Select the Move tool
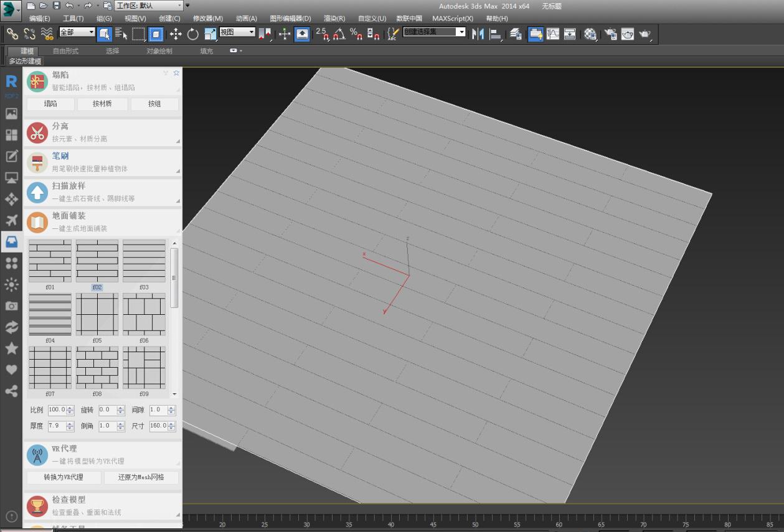Image resolution: width=784 pixels, height=532 pixels. click(x=176, y=34)
